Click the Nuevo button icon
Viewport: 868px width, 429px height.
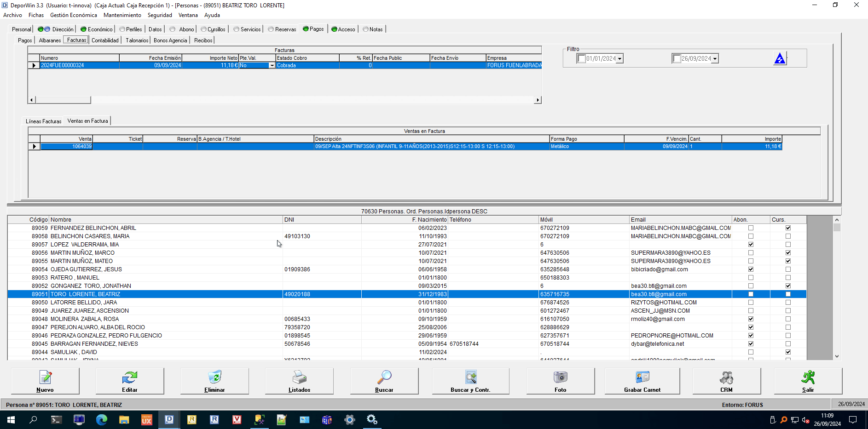pyautogui.click(x=45, y=381)
